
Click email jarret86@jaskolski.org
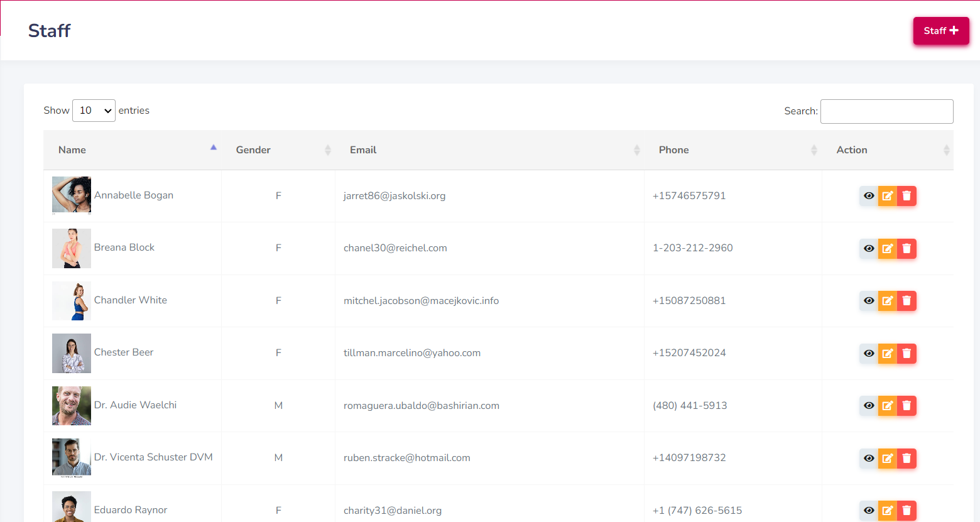tap(395, 196)
